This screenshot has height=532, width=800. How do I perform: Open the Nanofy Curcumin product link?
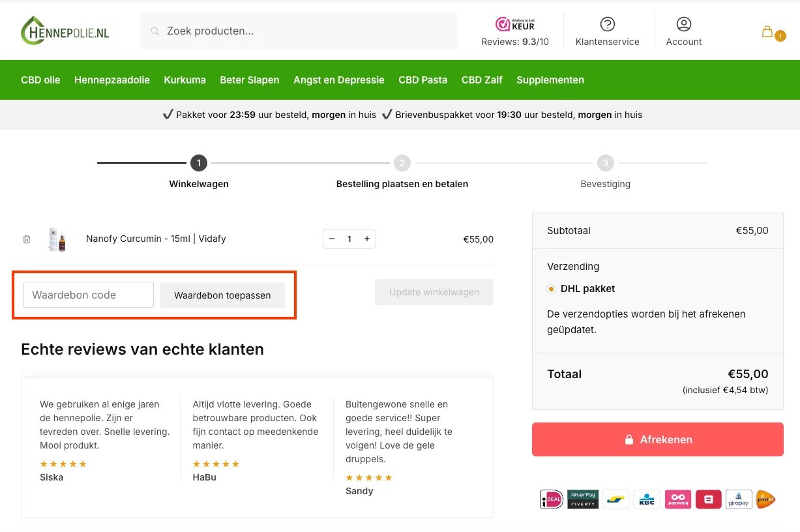click(x=156, y=239)
